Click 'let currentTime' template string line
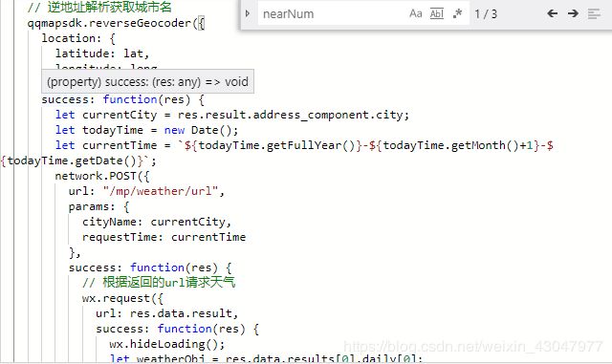The width and height of the screenshot is (612, 364). [304, 145]
